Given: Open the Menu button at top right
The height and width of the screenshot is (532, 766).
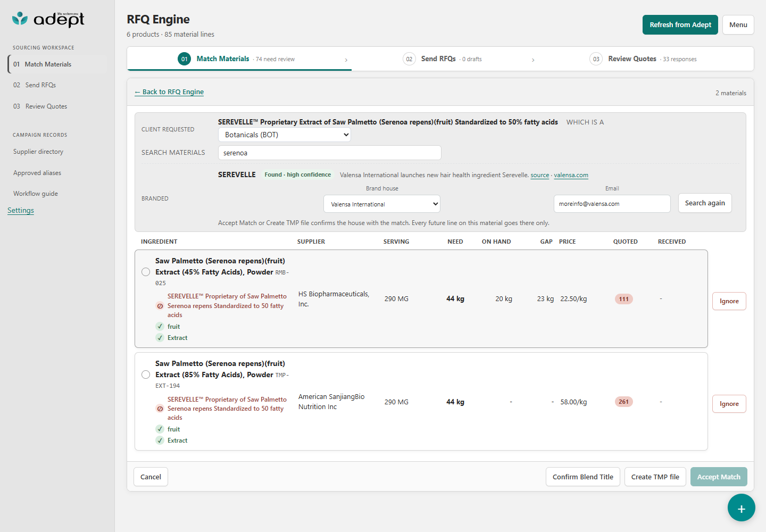Looking at the screenshot, I should pyautogui.click(x=738, y=25).
